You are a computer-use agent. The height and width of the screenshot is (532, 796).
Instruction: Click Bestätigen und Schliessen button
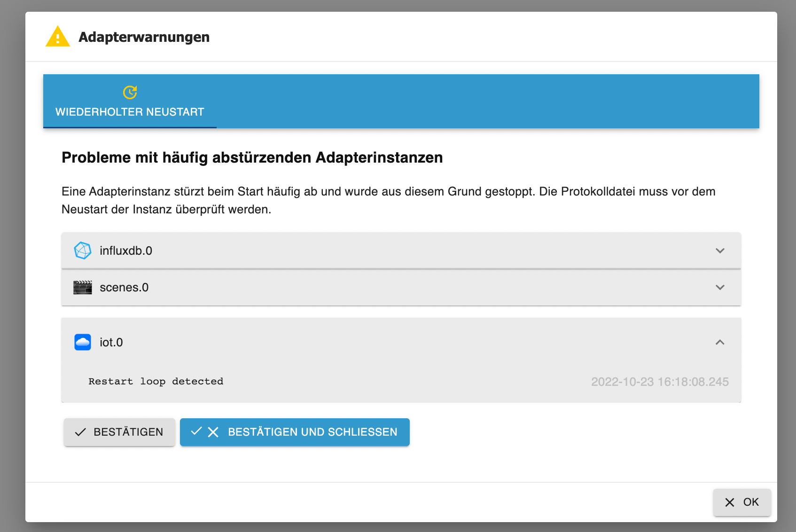click(x=295, y=432)
